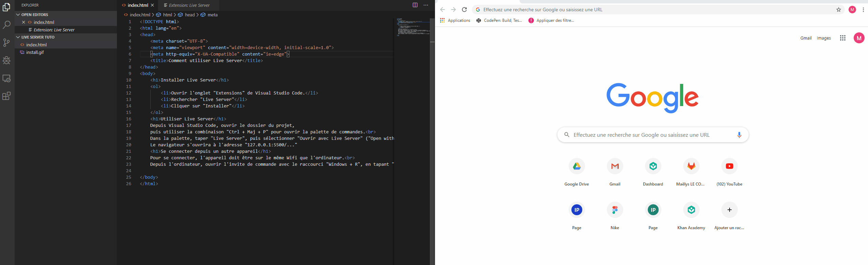
Task: Collapse the LIVE SERVER TUTO folder section
Action: pyautogui.click(x=66, y=37)
